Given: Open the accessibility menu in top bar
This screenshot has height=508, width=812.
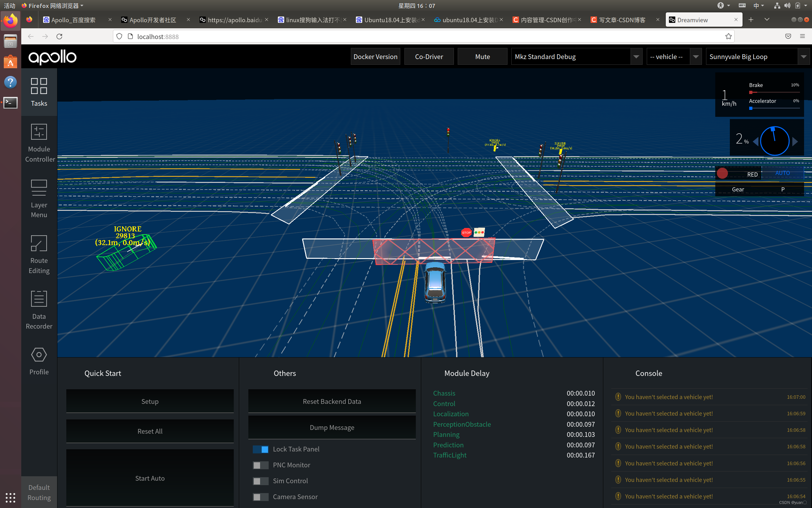Looking at the screenshot, I should (724, 5).
